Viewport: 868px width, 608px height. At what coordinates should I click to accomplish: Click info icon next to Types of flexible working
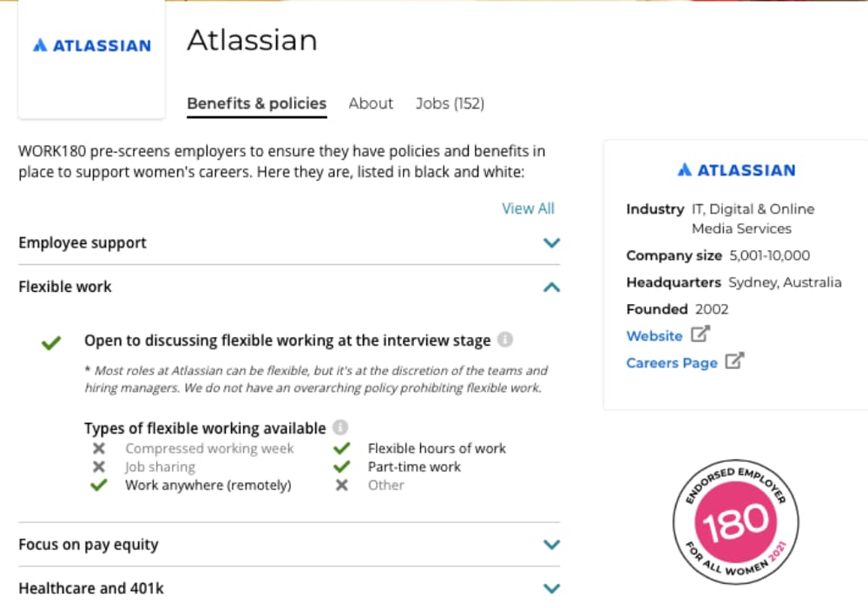click(x=340, y=427)
